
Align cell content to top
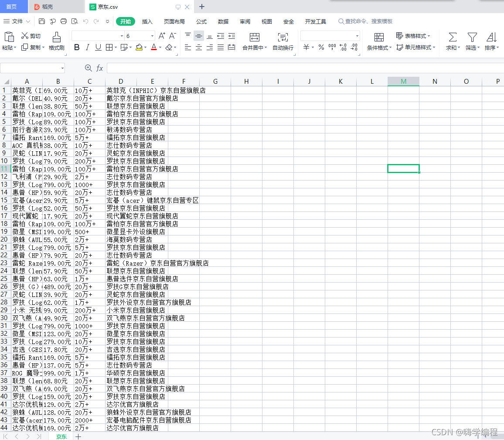(x=188, y=36)
